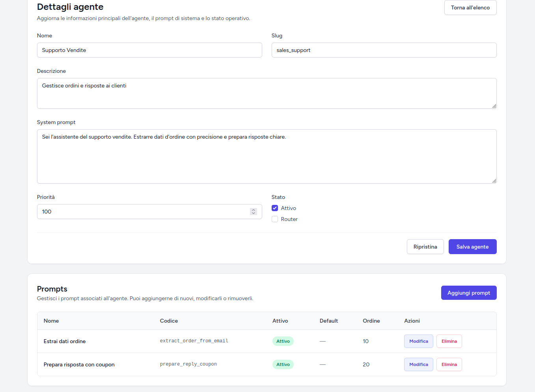Click the Attivo badge for extract_order_from_email

[x=283, y=341]
